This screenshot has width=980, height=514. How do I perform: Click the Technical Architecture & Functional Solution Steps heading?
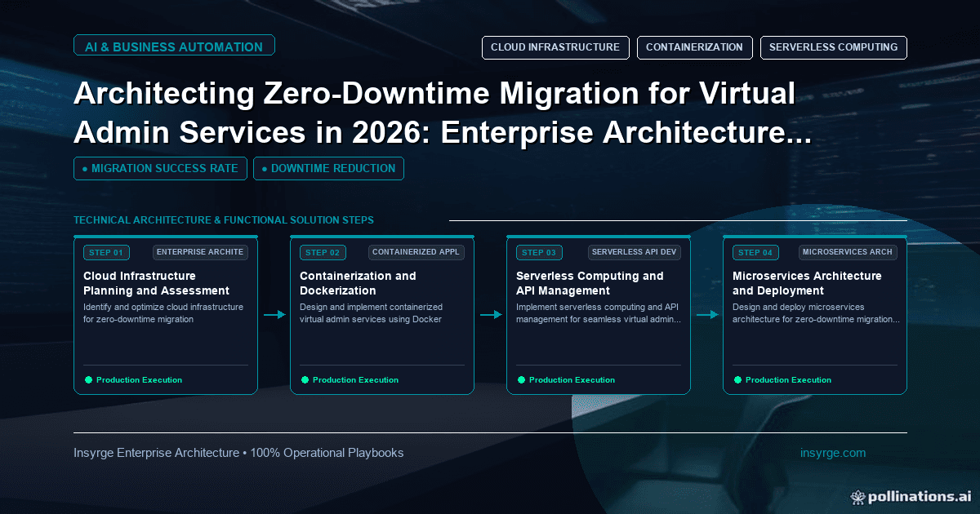224,220
